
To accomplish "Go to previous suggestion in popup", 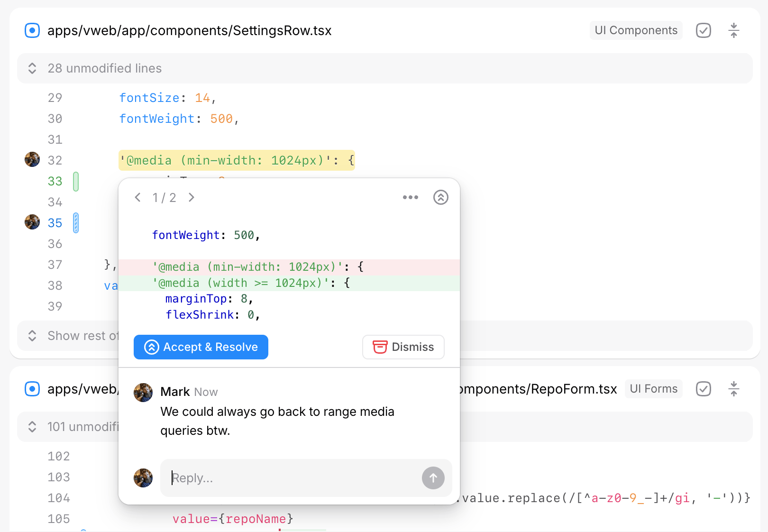I will pyautogui.click(x=138, y=197).
